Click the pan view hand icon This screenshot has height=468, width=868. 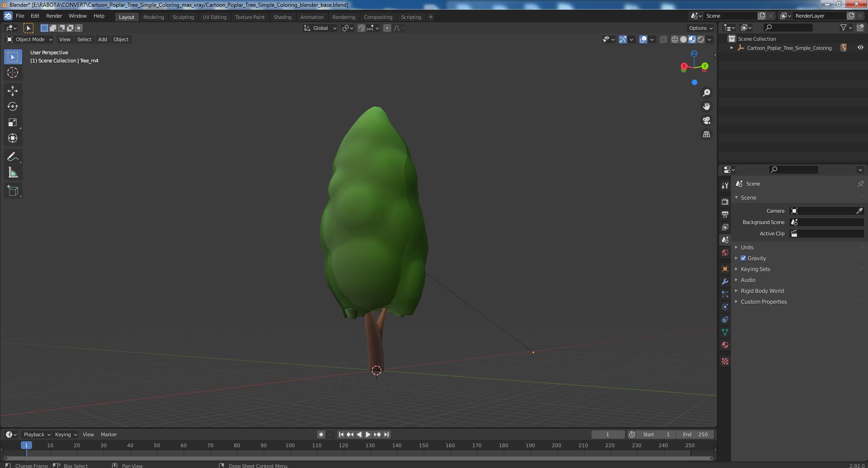tap(706, 106)
